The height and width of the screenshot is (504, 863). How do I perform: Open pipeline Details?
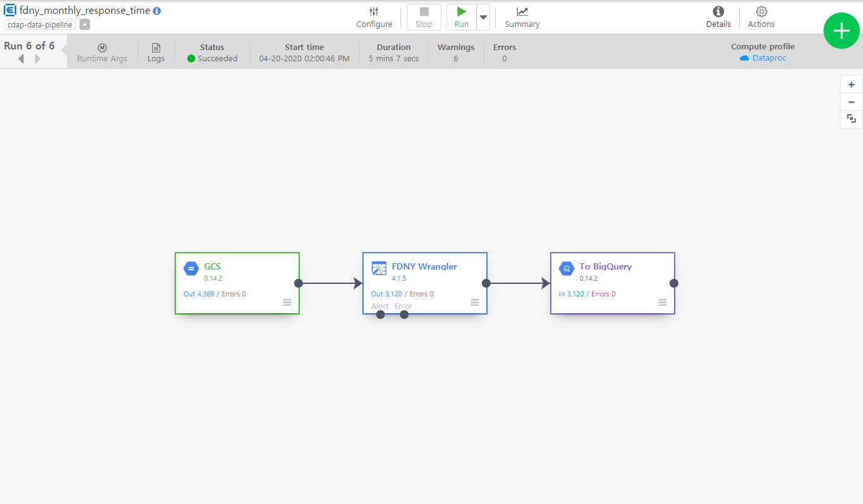point(718,18)
